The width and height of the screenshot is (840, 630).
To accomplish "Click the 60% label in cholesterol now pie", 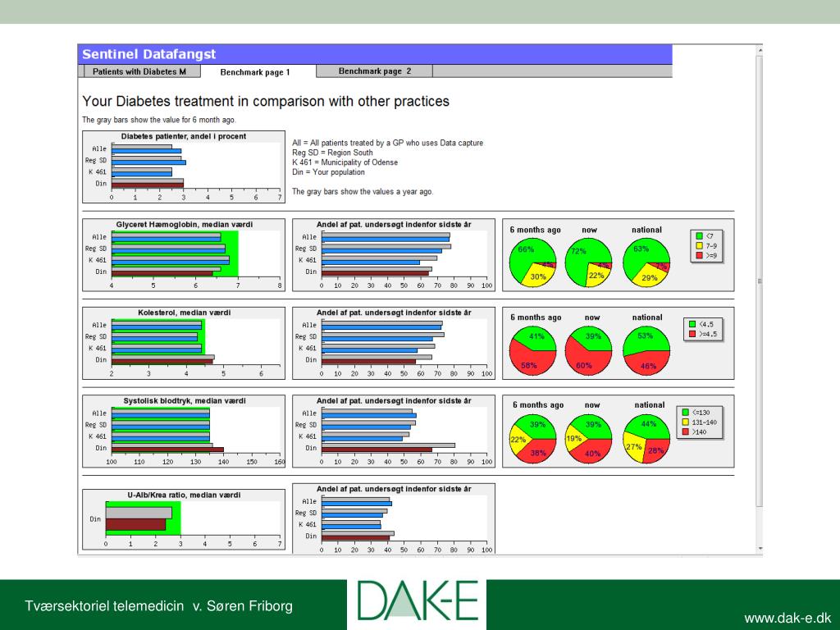I will (583, 365).
